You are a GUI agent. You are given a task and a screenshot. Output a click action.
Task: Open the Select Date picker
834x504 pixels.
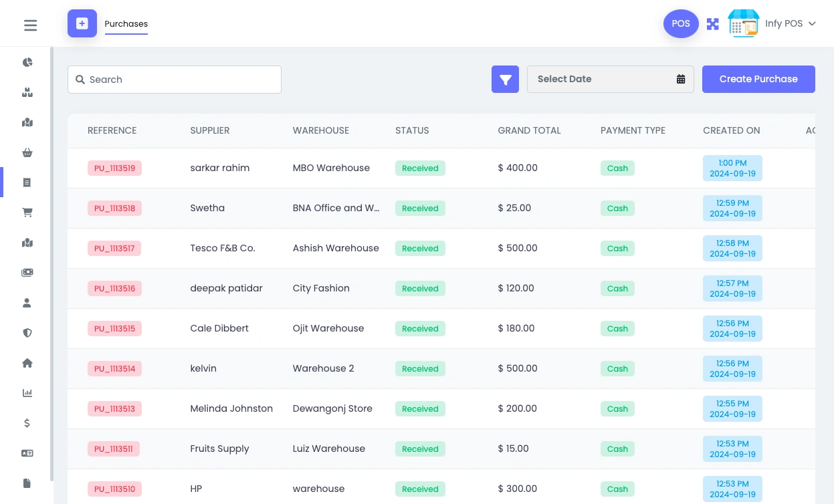610,79
